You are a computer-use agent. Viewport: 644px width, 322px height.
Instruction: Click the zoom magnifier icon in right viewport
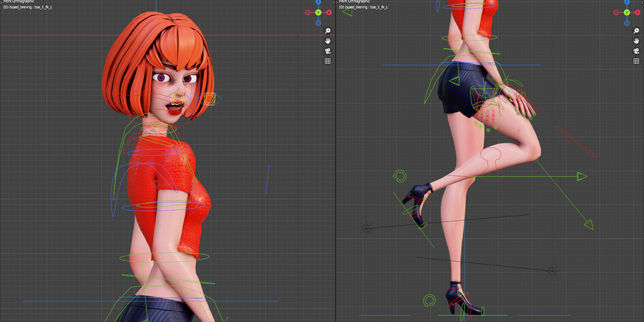coord(636,31)
